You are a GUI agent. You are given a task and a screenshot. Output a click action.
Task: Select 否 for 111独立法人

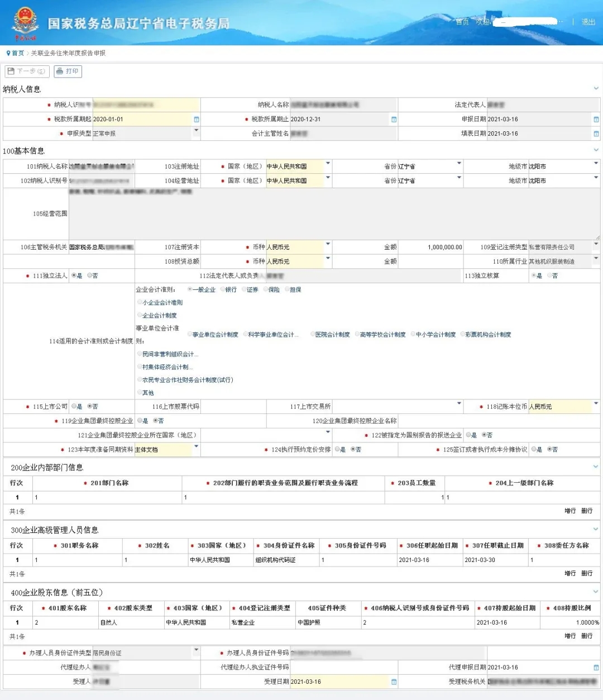tap(90, 275)
